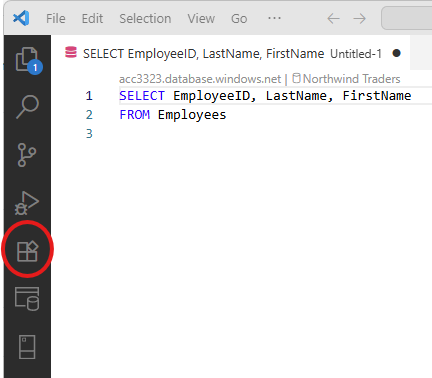This screenshot has width=432, height=378.
Task: Open the Search view icon
Action: (27, 107)
